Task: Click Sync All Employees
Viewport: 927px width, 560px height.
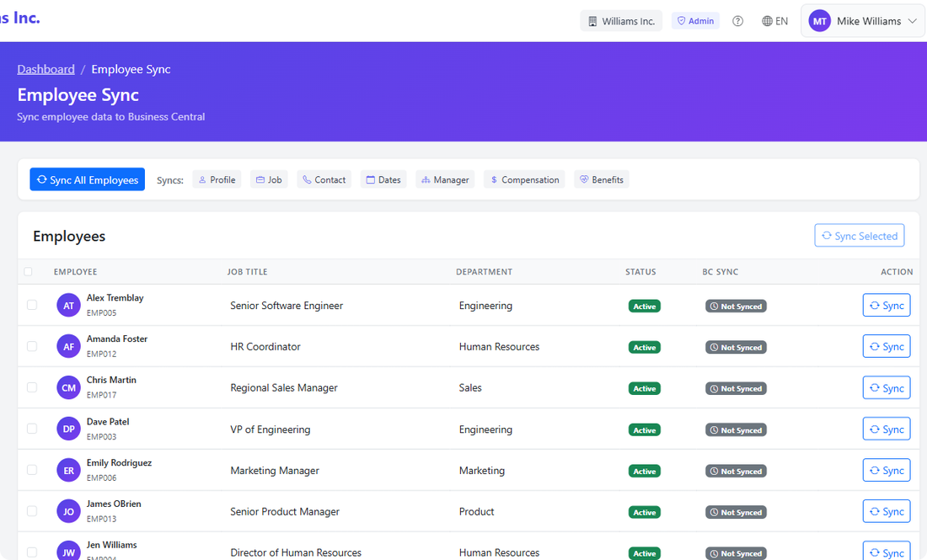Action: click(x=87, y=179)
